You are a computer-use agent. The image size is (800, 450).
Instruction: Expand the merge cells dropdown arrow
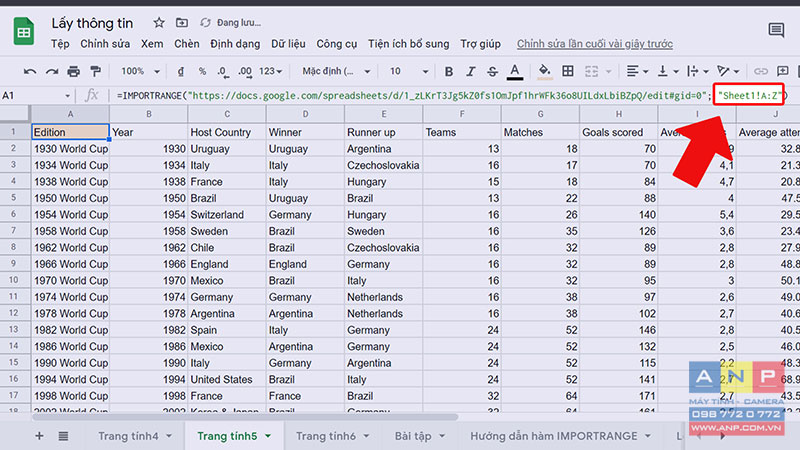pos(608,71)
